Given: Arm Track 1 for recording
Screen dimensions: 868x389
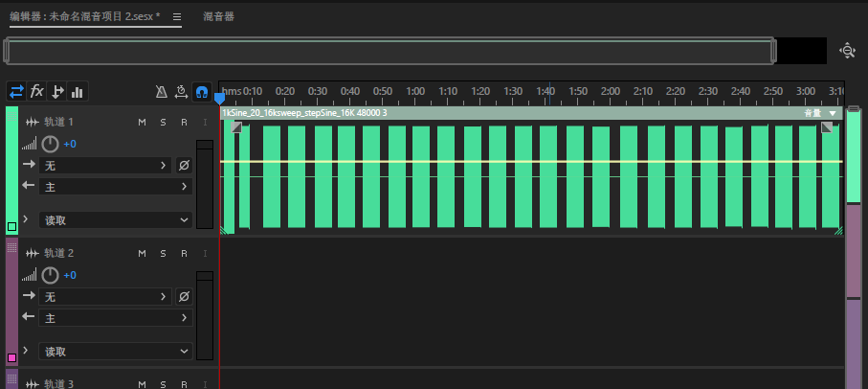Looking at the screenshot, I should coord(184,122).
